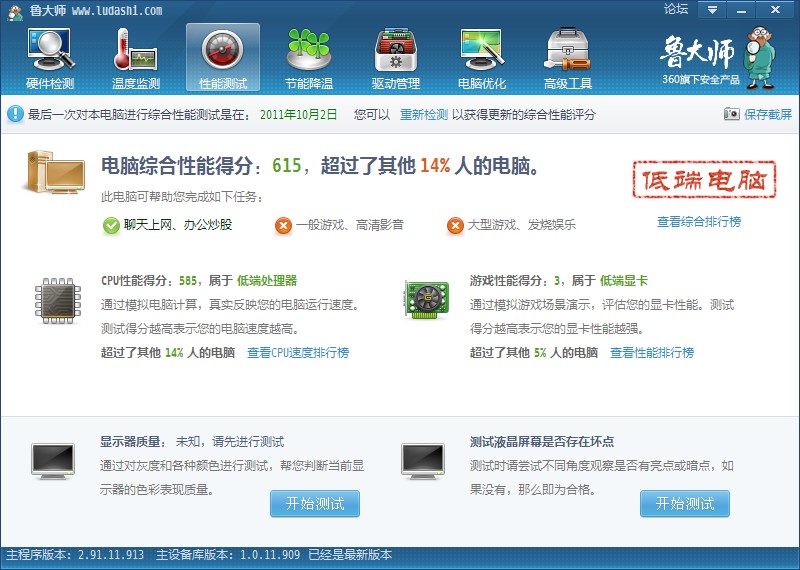Click the 已经是最新版本 status text

(x=350, y=555)
